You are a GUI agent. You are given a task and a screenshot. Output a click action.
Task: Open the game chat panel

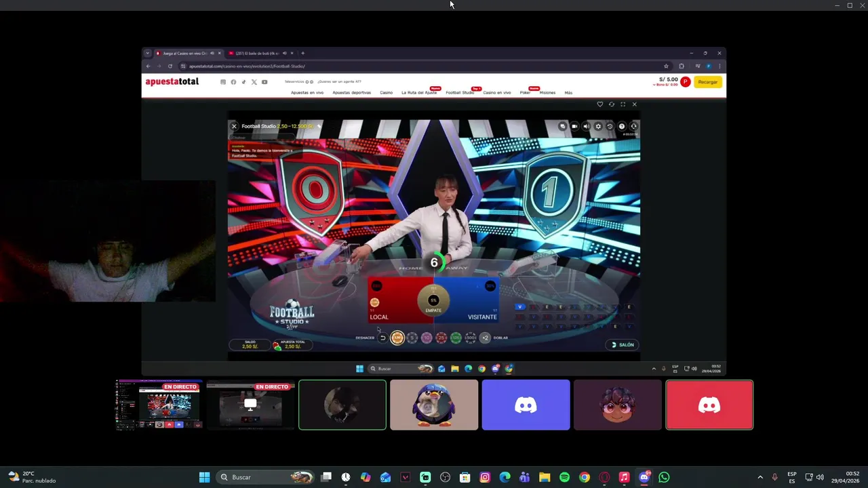coord(562,126)
